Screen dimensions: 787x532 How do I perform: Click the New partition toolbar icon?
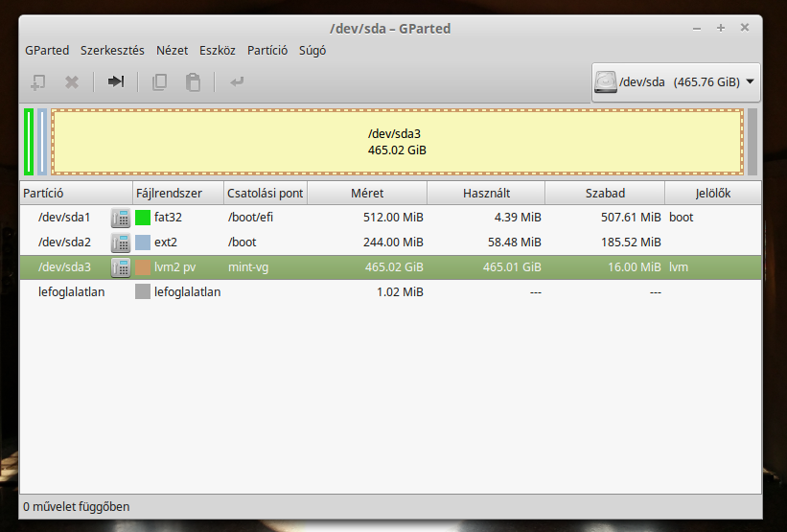38,81
